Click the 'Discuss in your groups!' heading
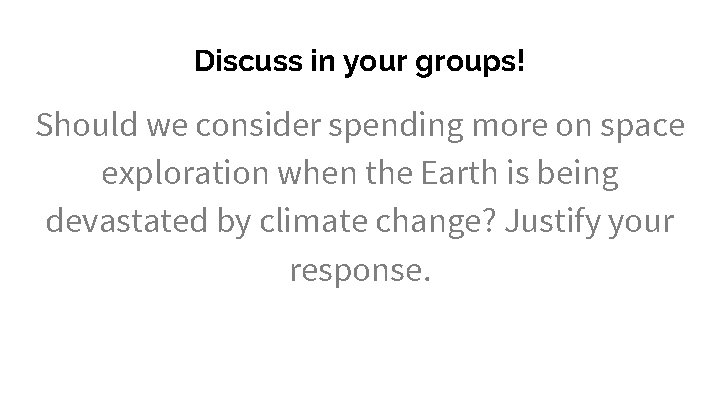Viewport: 720px width, 405px height. tap(359, 61)
